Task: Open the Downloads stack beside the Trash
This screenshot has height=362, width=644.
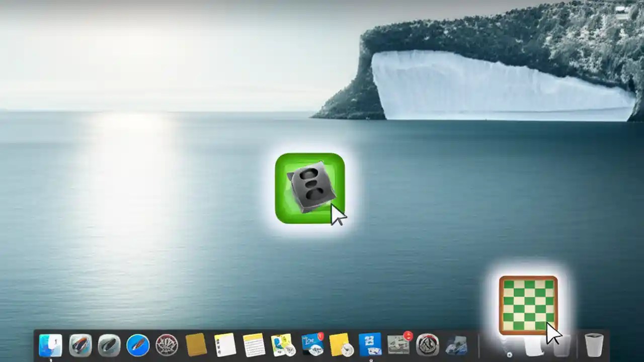Action: 534,347
